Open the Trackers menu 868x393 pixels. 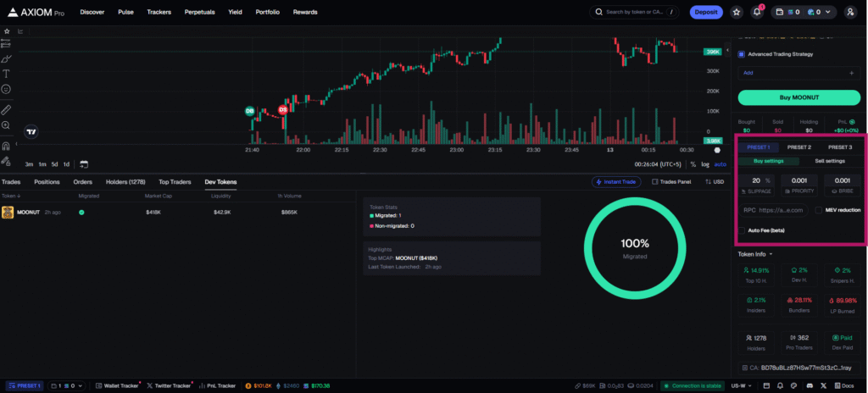pyautogui.click(x=159, y=12)
